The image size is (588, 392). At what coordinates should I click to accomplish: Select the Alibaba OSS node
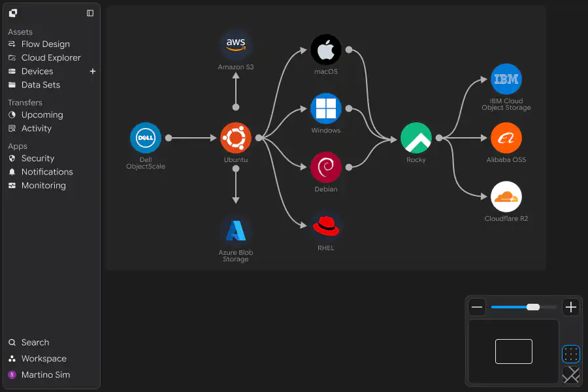[506, 138]
